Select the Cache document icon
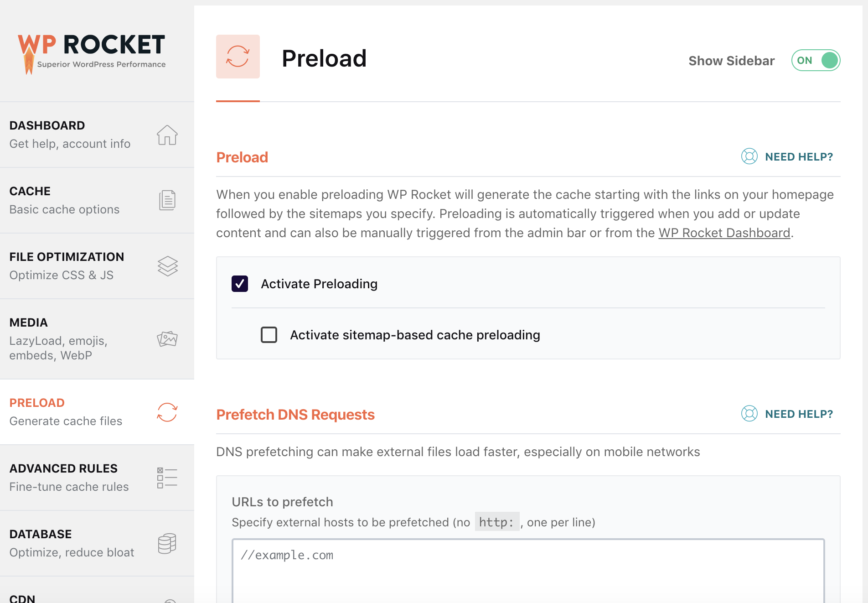868x603 pixels. point(167,200)
